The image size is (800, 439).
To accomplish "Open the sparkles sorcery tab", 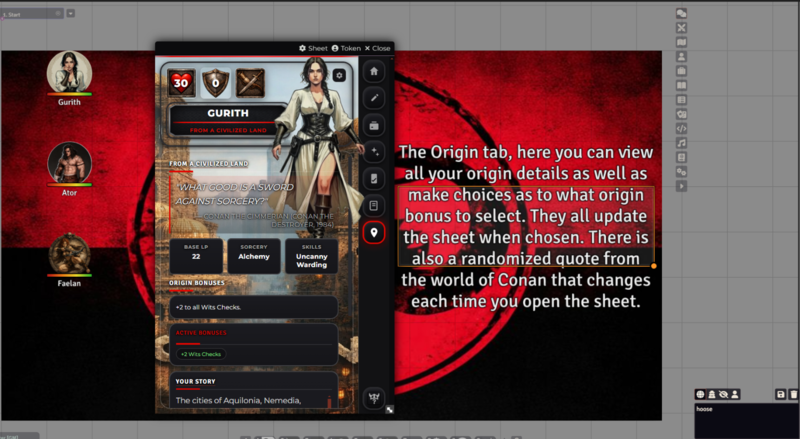I will (x=374, y=152).
